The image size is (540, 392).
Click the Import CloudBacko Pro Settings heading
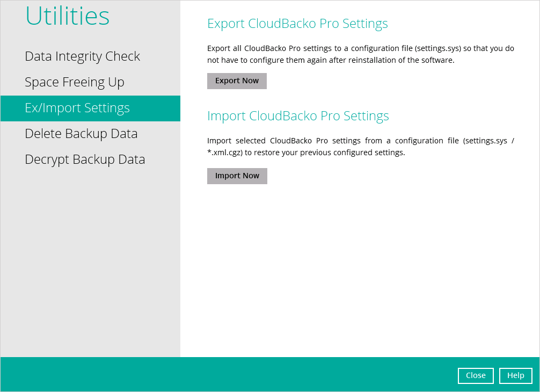(298, 116)
